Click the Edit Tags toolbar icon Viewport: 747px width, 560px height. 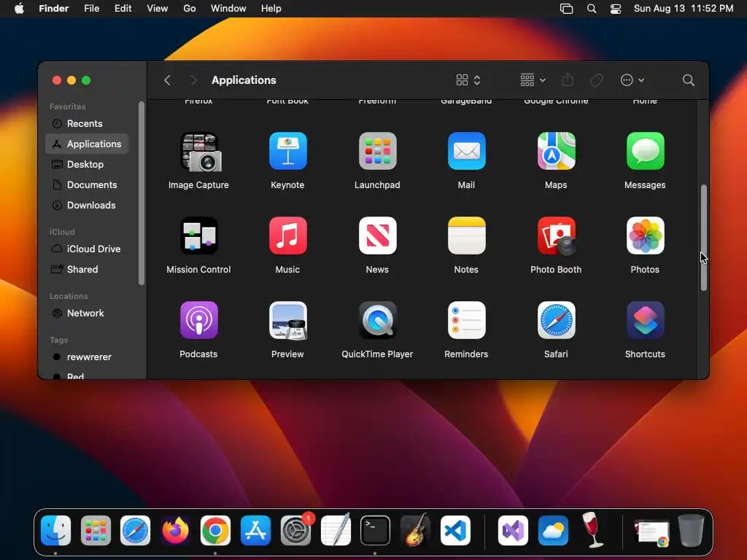[x=596, y=80]
